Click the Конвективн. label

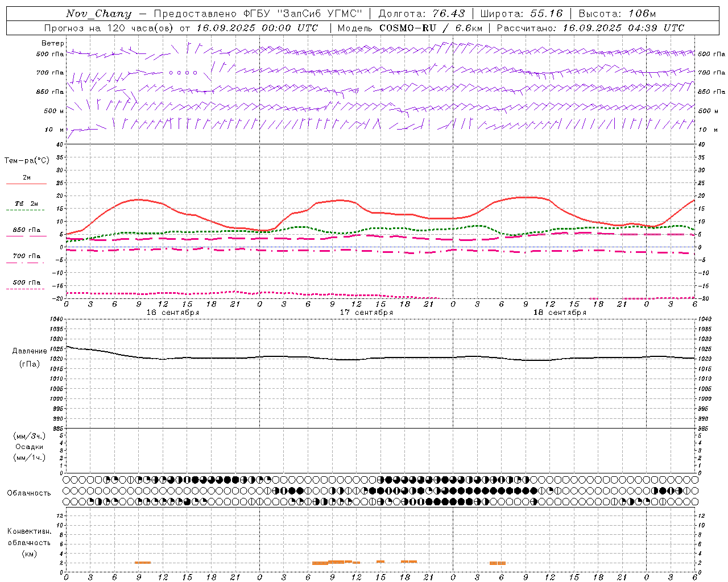coord(30,531)
